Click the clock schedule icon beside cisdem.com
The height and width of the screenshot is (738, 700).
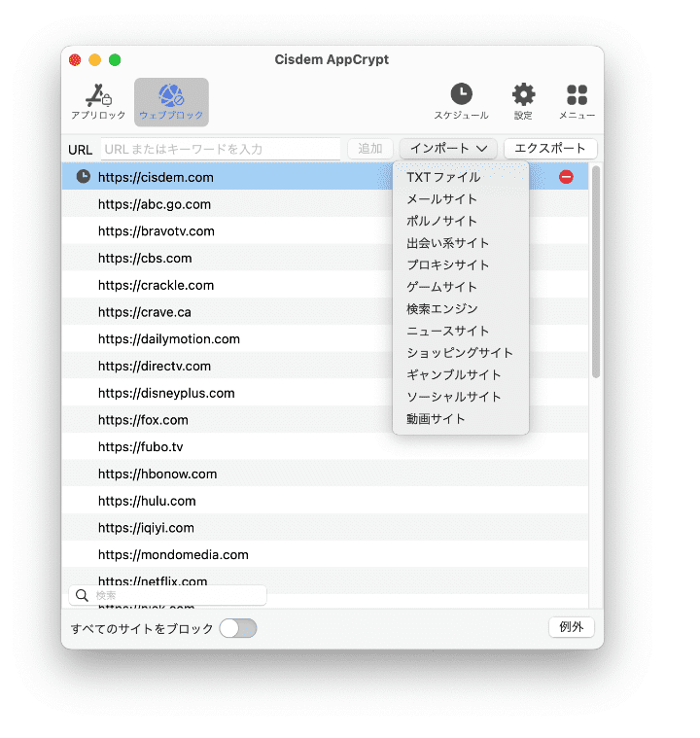pyautogui.click(x=84, y=177)
